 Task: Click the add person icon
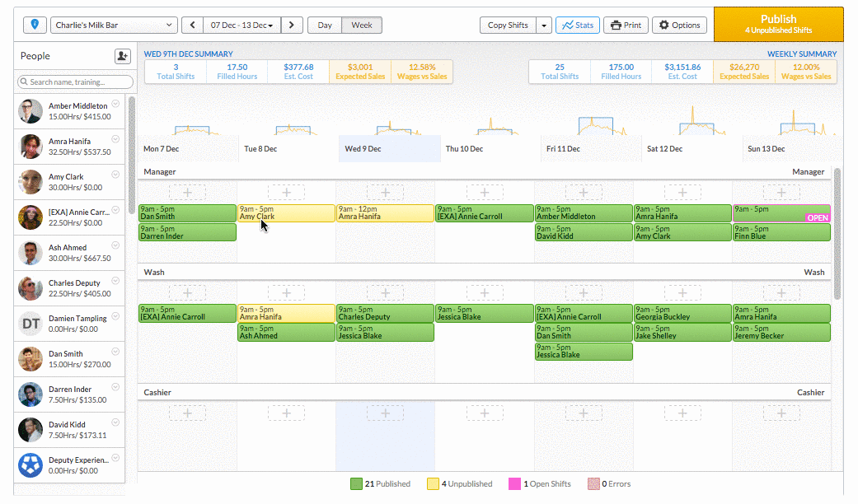coord(123,56)
